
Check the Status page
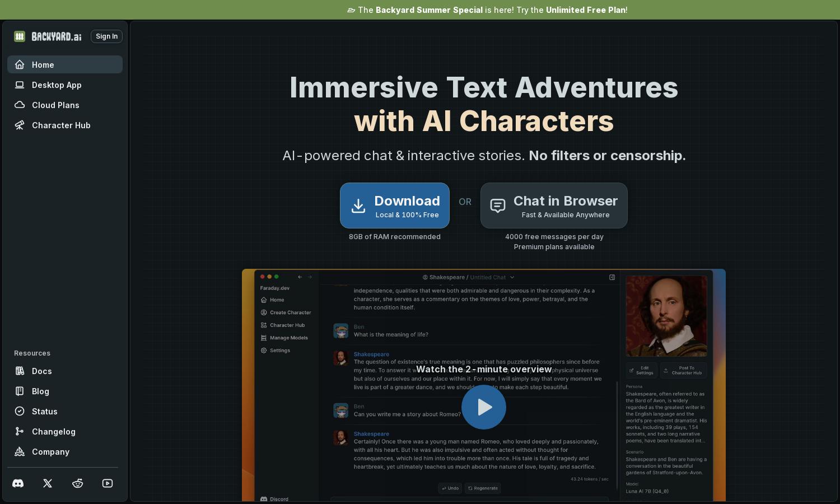tap(65, 411)
